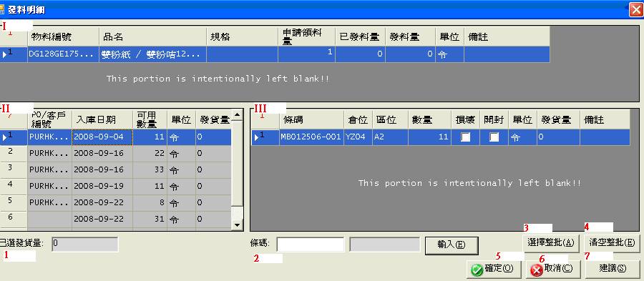
Task: Click the 確定(O) confirm button
Action: pos(494,269)
